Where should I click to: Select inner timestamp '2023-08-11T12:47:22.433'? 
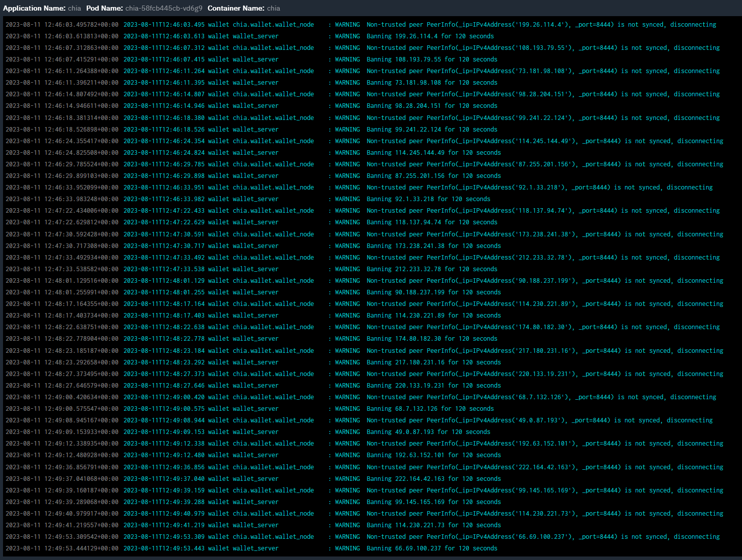point(164,211)
